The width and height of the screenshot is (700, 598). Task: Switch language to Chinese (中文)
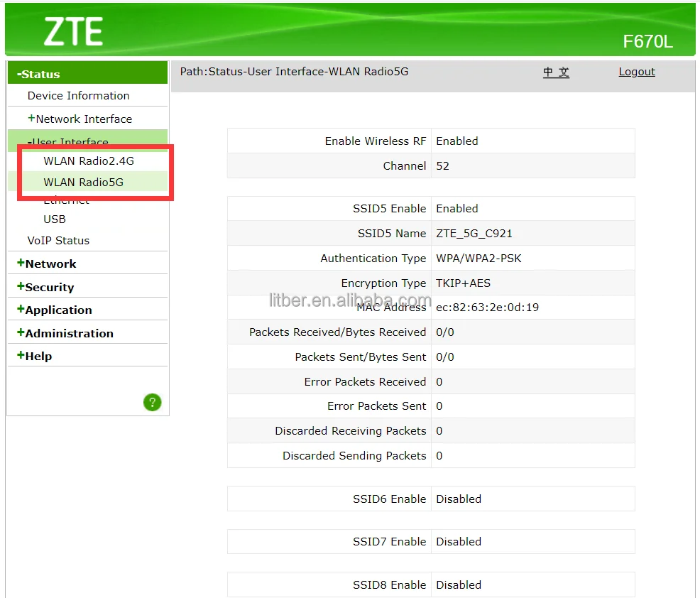click(x=556, y=72)
